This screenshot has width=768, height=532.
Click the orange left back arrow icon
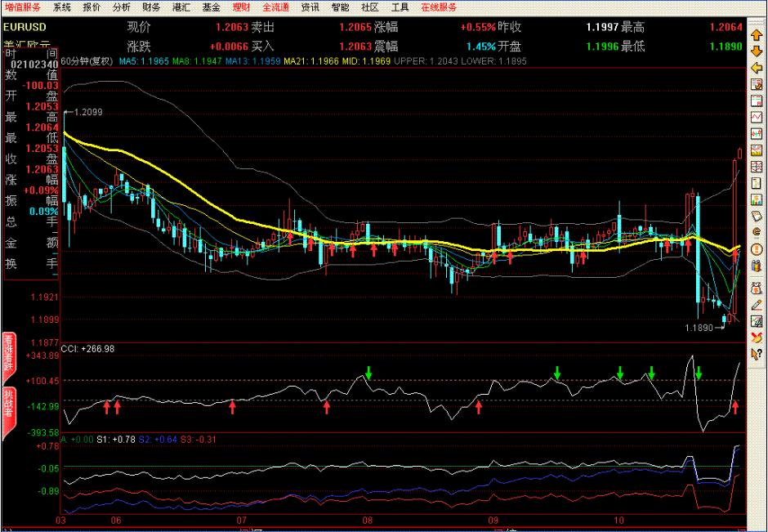click(757, 68)
